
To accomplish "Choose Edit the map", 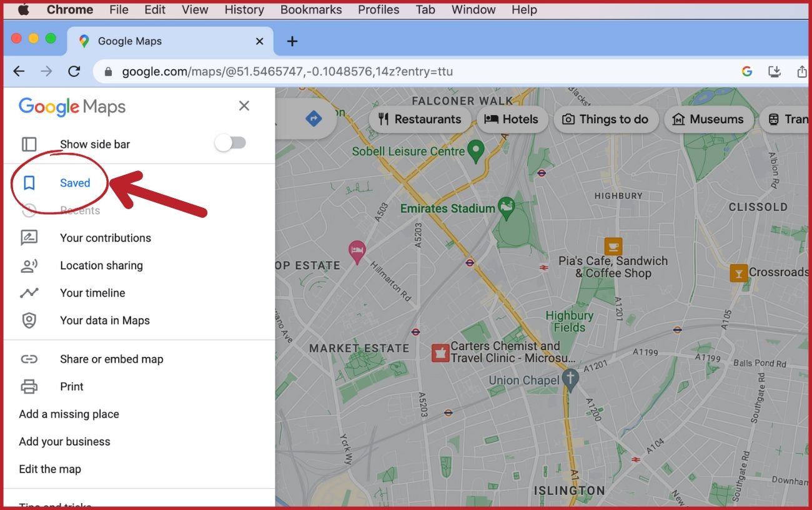I will [x=50, y=469].
